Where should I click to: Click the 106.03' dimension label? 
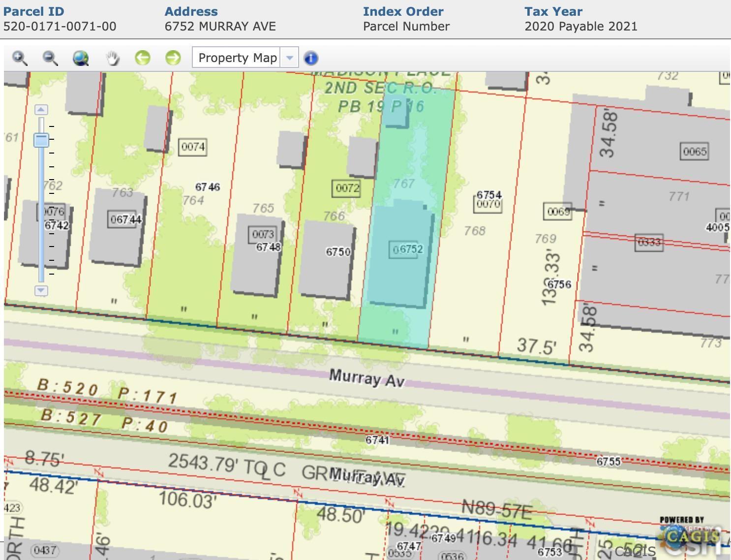pyautogui.click(x=187, y=499)
